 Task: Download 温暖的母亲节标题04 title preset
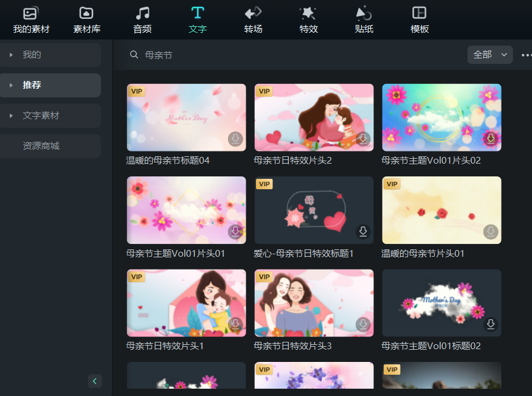235,139
